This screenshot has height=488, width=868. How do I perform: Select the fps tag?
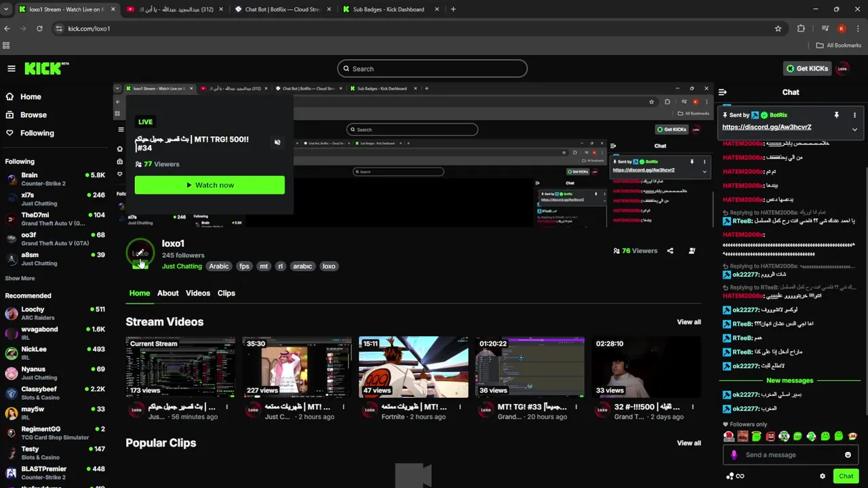point(244,266)
